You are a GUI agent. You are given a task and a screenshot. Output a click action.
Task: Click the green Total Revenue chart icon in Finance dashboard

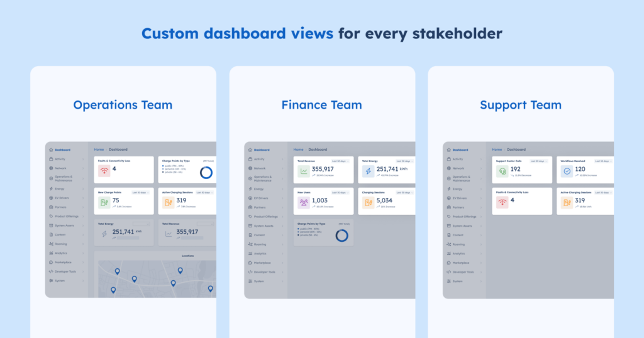pyautogui.click(x=304, y=172)
